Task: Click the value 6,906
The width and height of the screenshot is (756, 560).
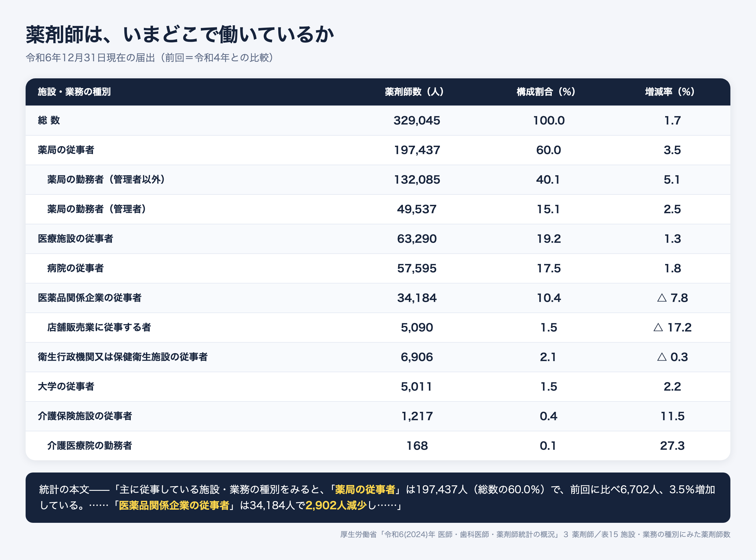Action: tap(417, 357)
